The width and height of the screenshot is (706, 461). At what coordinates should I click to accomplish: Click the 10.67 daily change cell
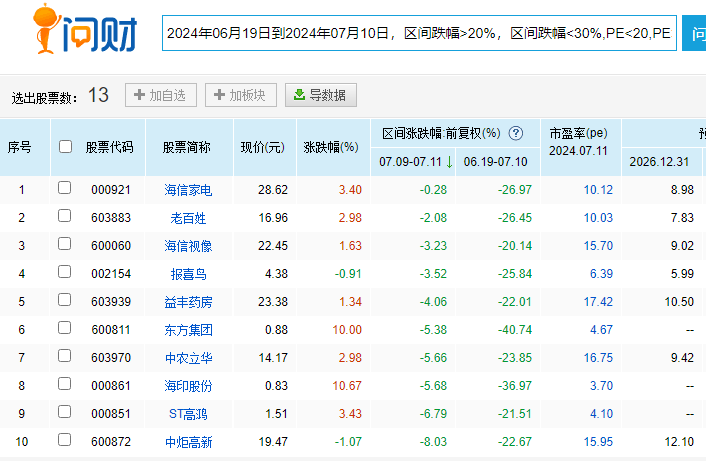(347, 385)
